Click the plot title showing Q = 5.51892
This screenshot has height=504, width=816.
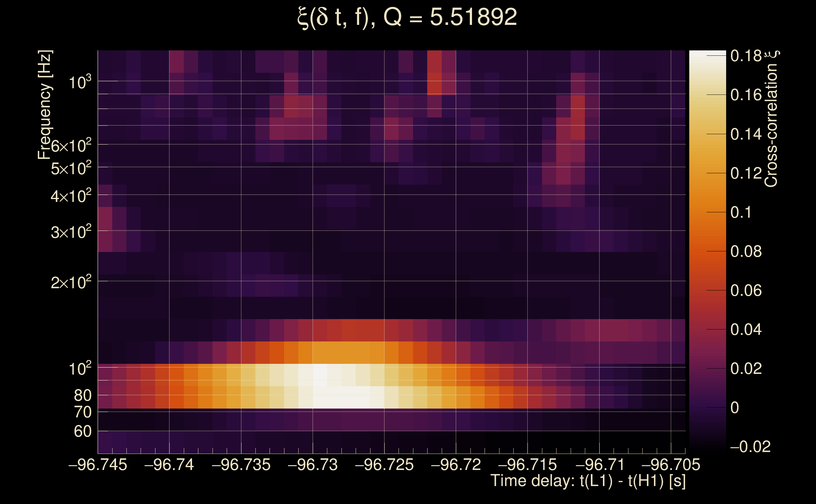(407, 17)
